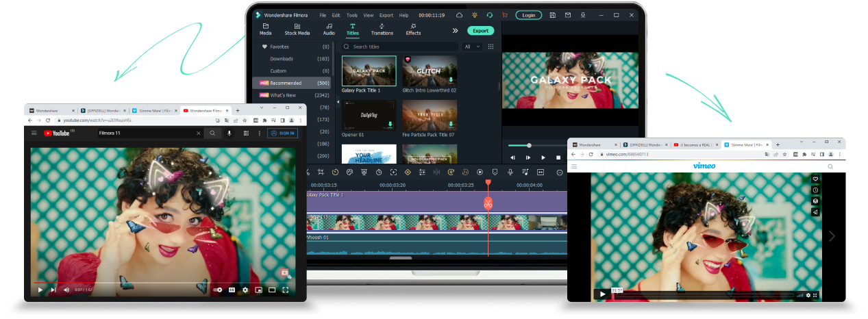The height and width of the screenshot is (319, 868).
Task: Select the Fire Particle Pack Title 07 thumbnail
Action: point(430,115)
